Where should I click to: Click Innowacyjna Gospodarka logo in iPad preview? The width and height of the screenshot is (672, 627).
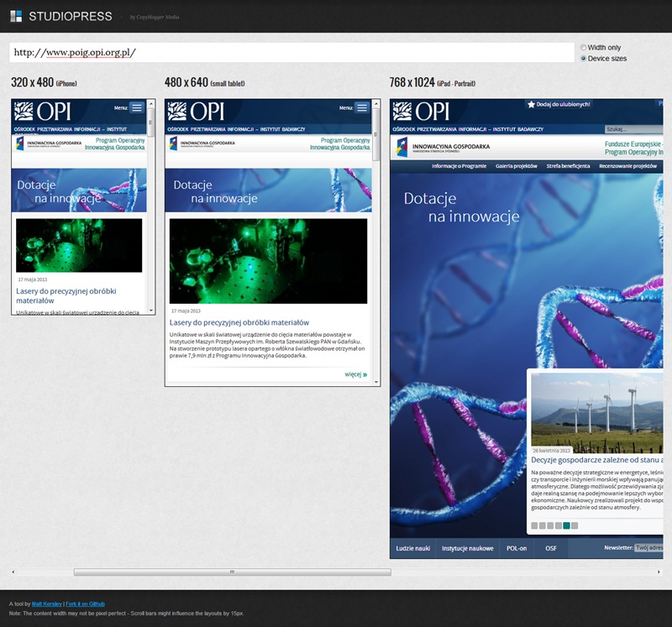click(x=441, y=147)
